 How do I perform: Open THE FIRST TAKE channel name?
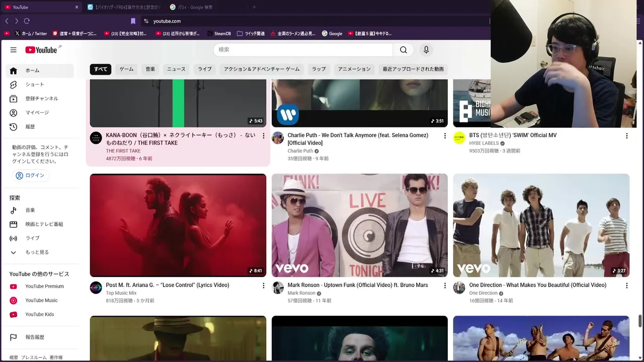click(123, 151)
